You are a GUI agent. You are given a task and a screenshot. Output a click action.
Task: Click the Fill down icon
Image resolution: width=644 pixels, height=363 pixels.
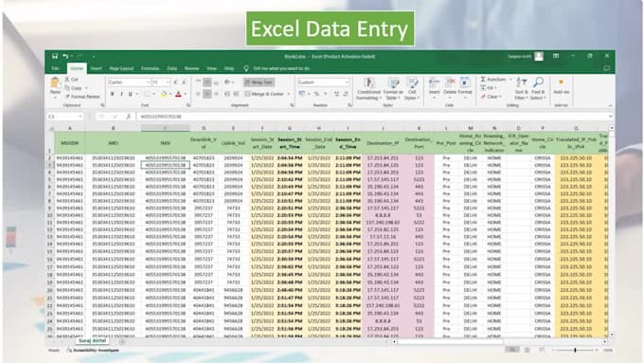click(x=483, y=87)
